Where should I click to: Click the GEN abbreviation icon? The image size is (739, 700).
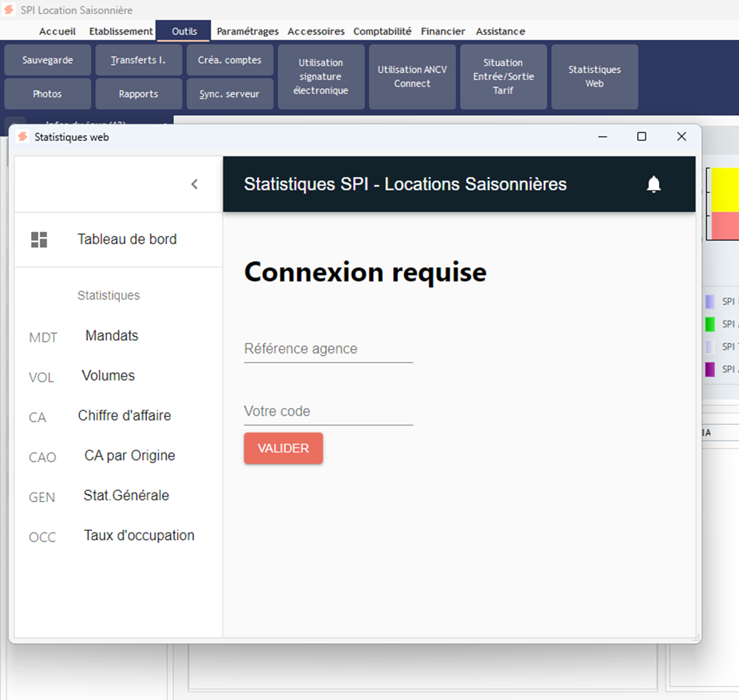click(x=42, y=497)
